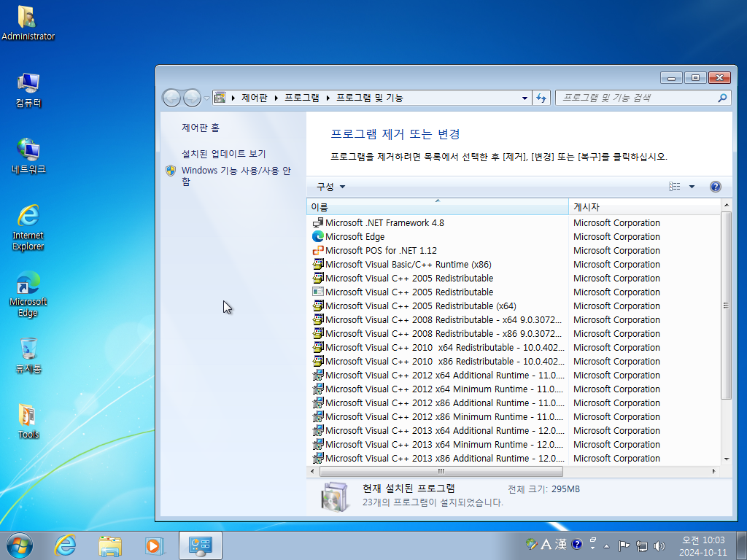
Task: Expand the arrow before 제어판 breadcrumb
Action: pyautogui.click(x=233, y=98)
